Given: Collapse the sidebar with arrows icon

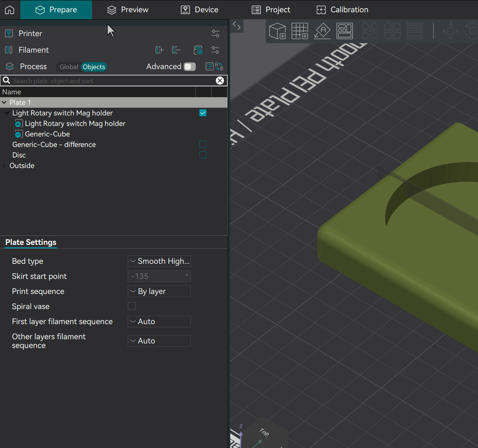Looking at the screenshot, I should tap(237, 26).
